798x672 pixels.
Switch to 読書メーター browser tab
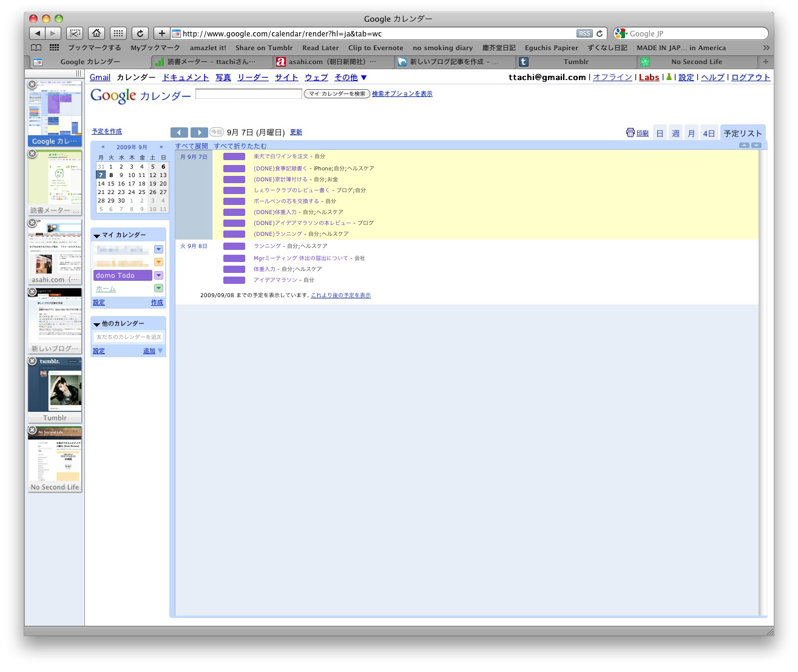point(211,62)
